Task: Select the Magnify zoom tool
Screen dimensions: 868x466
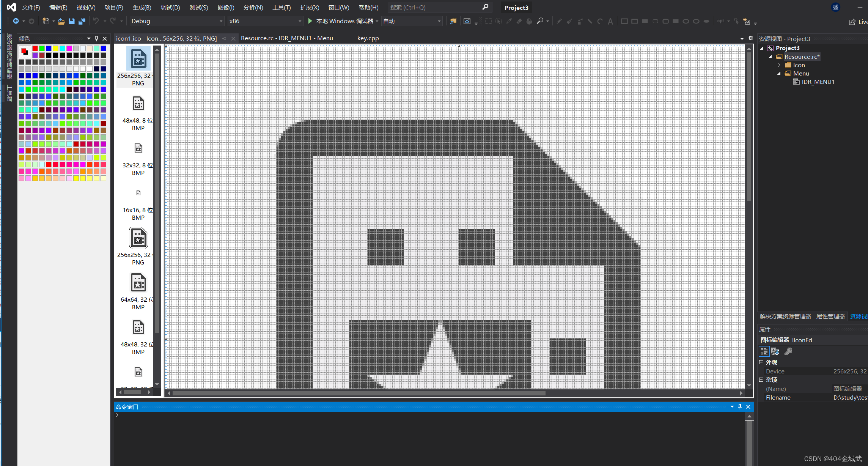Action: [x=540, y=21]
